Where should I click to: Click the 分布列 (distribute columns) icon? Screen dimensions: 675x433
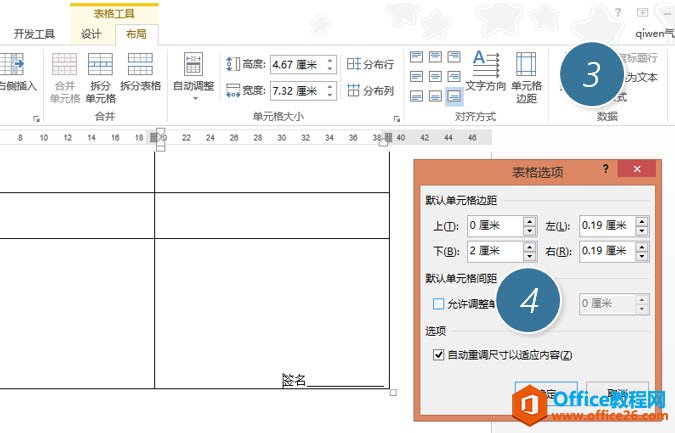370,91
